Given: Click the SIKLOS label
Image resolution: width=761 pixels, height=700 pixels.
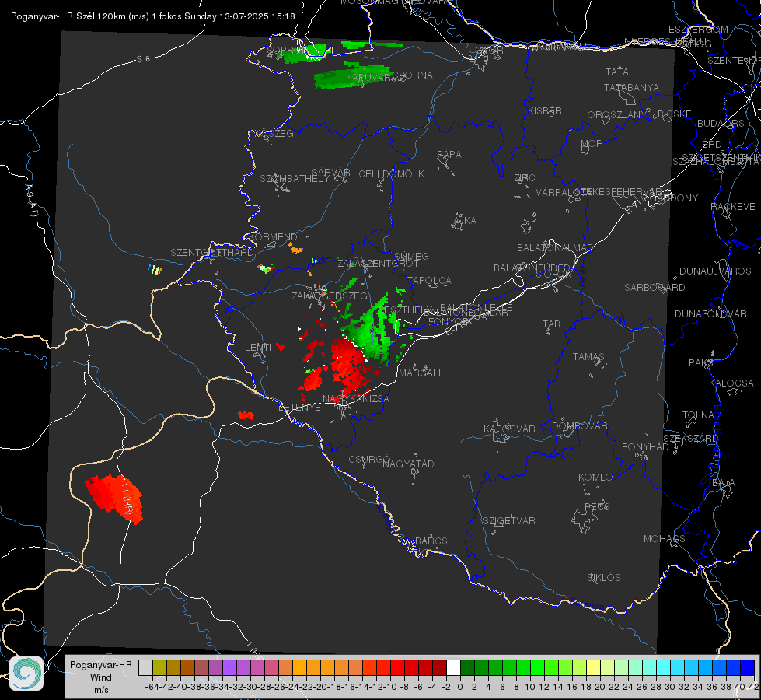Looking at the screenshot, I should [604, 578].
